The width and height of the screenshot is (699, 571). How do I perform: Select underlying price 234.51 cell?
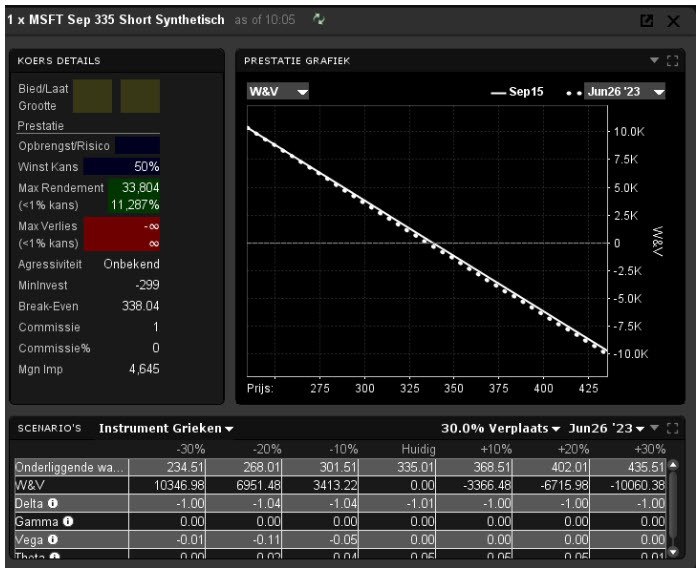[167, 467]
